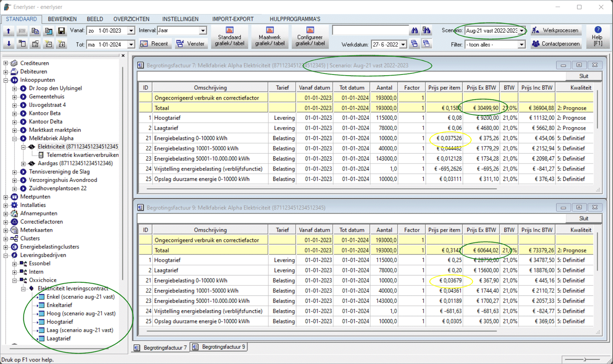Click the Recent button
This screenshot has width=613, height=364.
pos(155,44)
